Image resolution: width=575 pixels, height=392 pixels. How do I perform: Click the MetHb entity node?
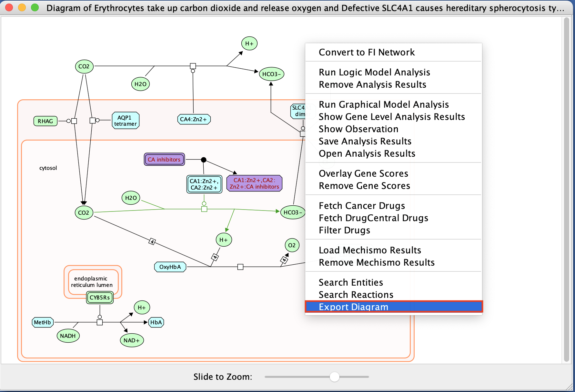[x=43, y=322]
